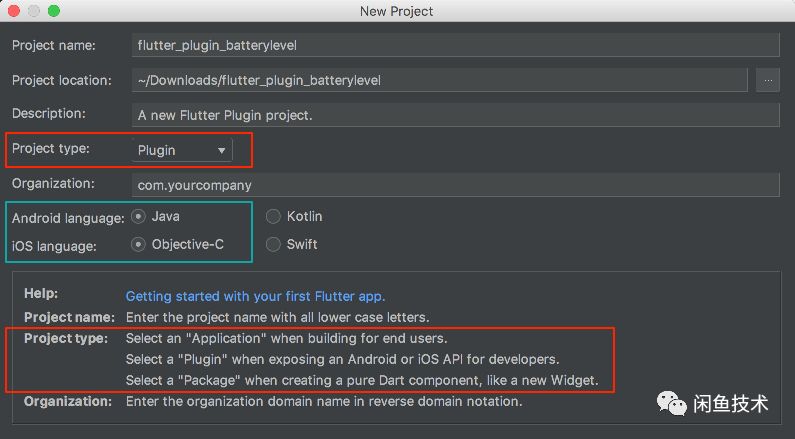Viewport: 795px width, 439px height.
Task: Click help text about Package project type
Action: tap(362, 380)
